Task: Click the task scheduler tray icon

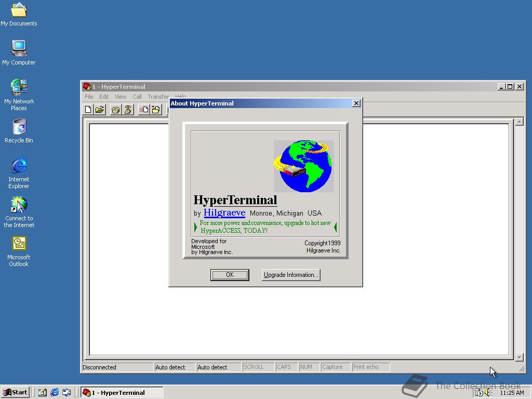Action: 478,393
